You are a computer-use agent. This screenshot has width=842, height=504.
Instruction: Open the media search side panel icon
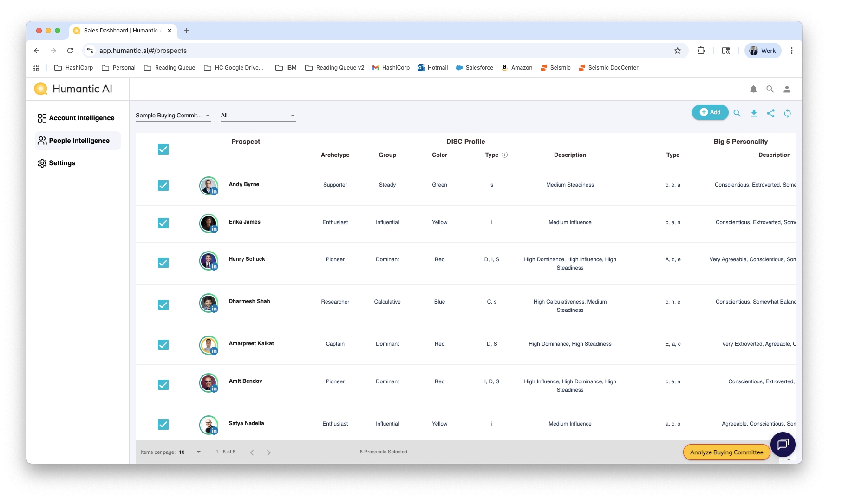pos(726,51)
